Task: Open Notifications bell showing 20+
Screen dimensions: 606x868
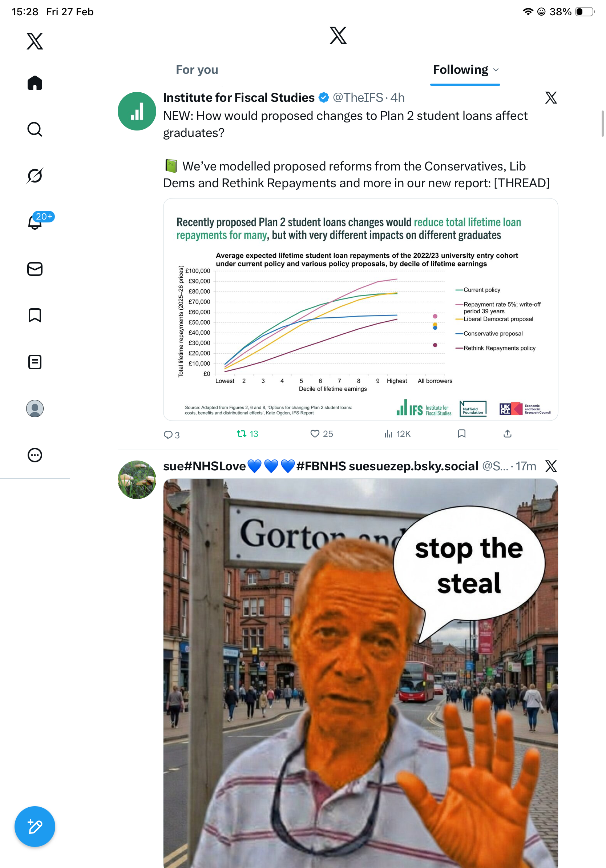Action: coord(36,221)
